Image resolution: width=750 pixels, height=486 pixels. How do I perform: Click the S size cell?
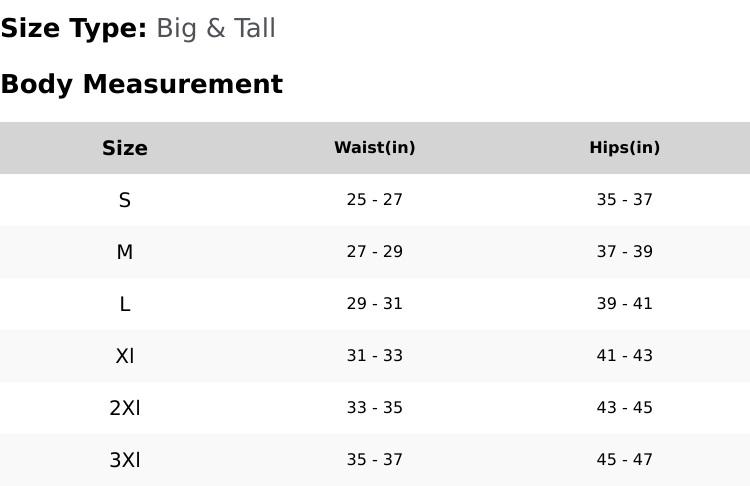click(x=125, y=200)
